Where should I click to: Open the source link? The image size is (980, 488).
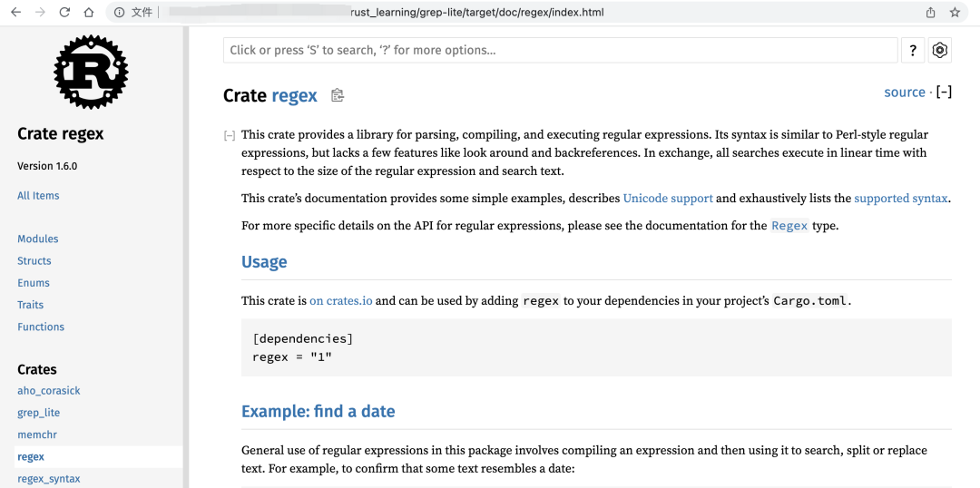904,93
